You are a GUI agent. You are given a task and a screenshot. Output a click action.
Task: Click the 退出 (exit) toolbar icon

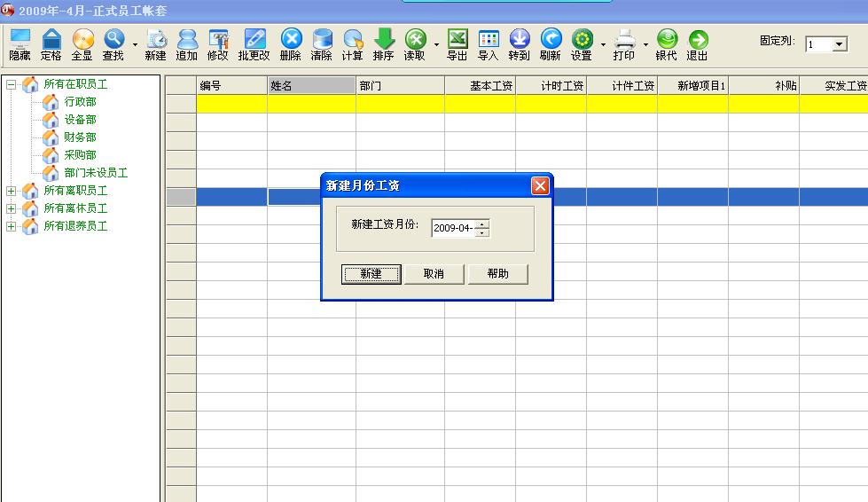point(698,44)
